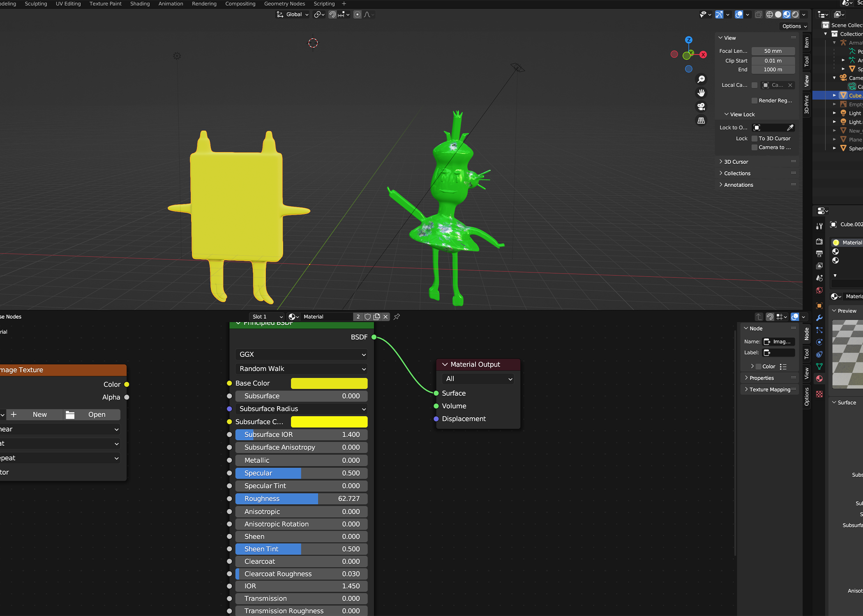Open the Item sidebar tab

(807, 43)
